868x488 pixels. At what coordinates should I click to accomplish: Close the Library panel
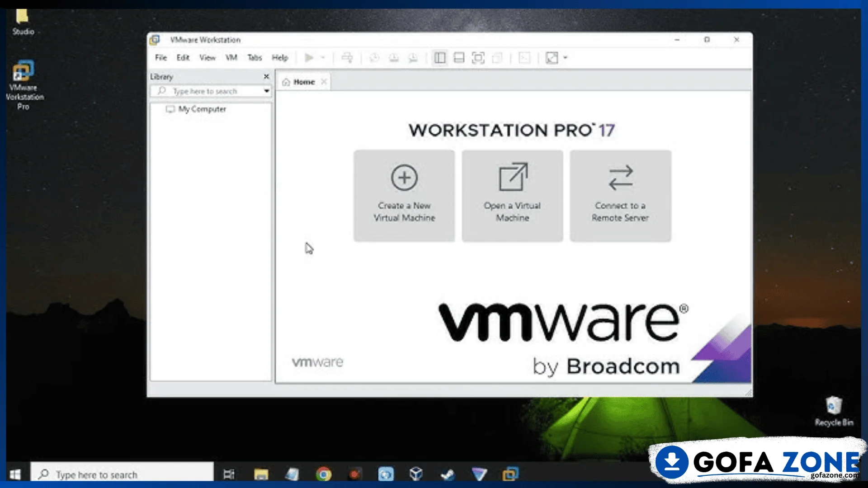(x=266, y=77)
